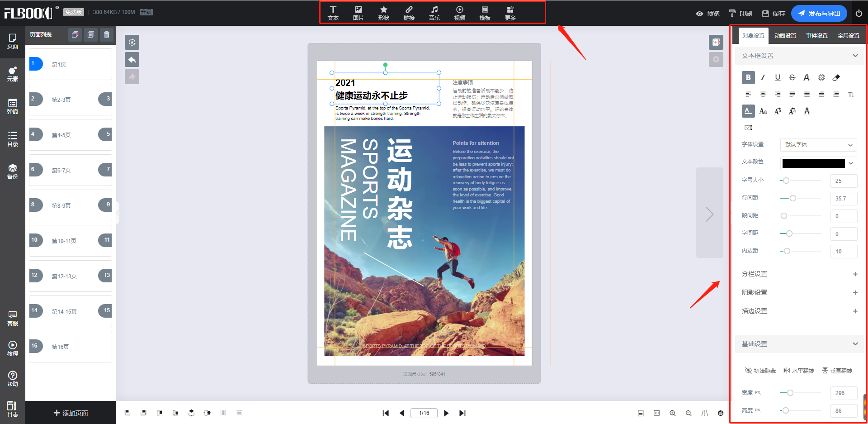Collapse the 文本框设置 section
Image resolution: width=868 pixels, height=424 pixels.
pos(855,56)
